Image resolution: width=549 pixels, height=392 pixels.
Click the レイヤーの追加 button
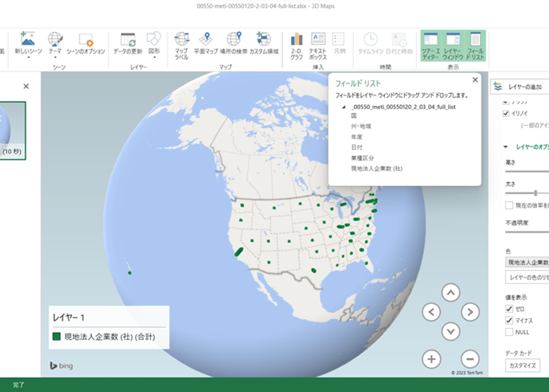[x=520, y=87]
